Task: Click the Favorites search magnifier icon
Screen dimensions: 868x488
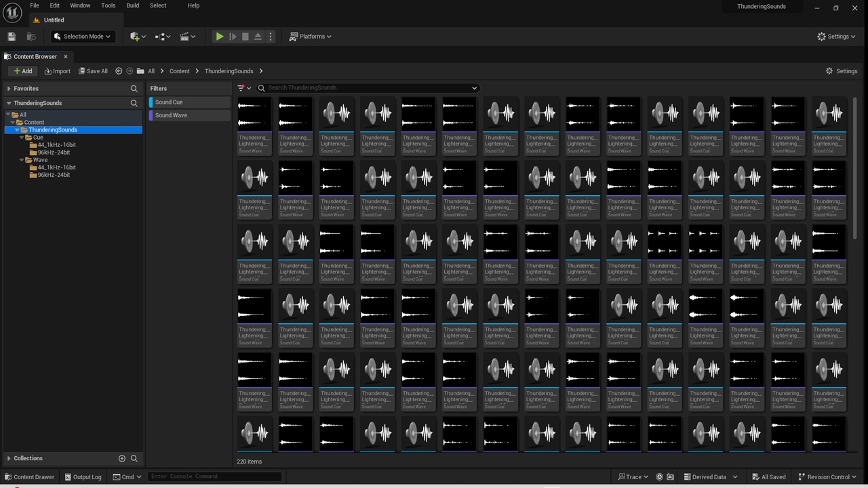Action: pos(134,89)
